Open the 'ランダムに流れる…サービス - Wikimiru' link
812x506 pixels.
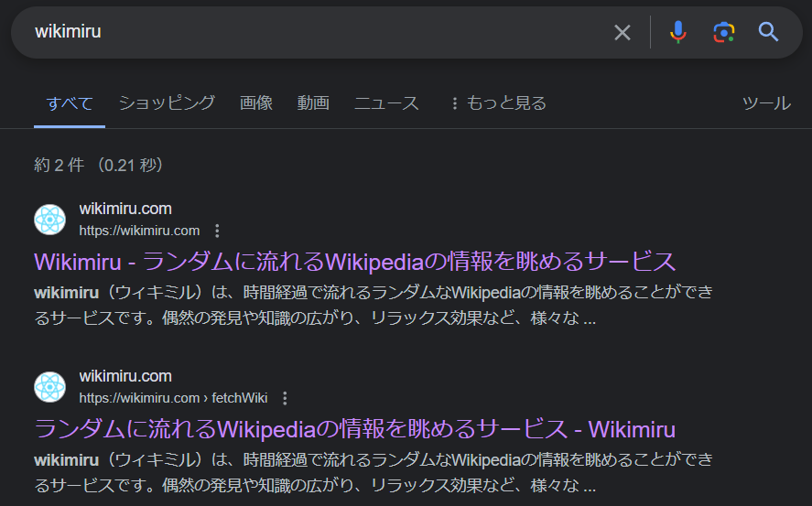(x=354, y=429)
